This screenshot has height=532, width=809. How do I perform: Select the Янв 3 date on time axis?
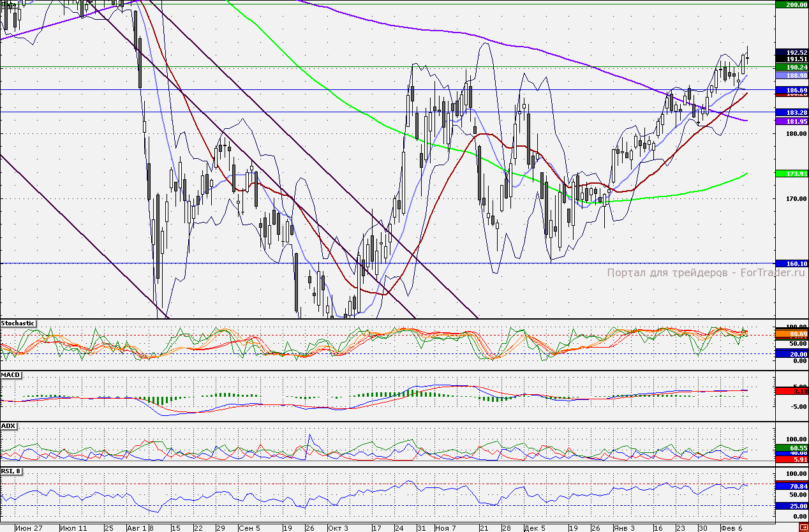click(x=624, y=528)
